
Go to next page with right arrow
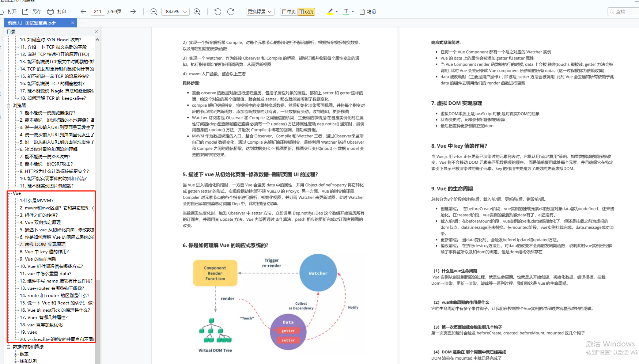[x=133, y=12]
